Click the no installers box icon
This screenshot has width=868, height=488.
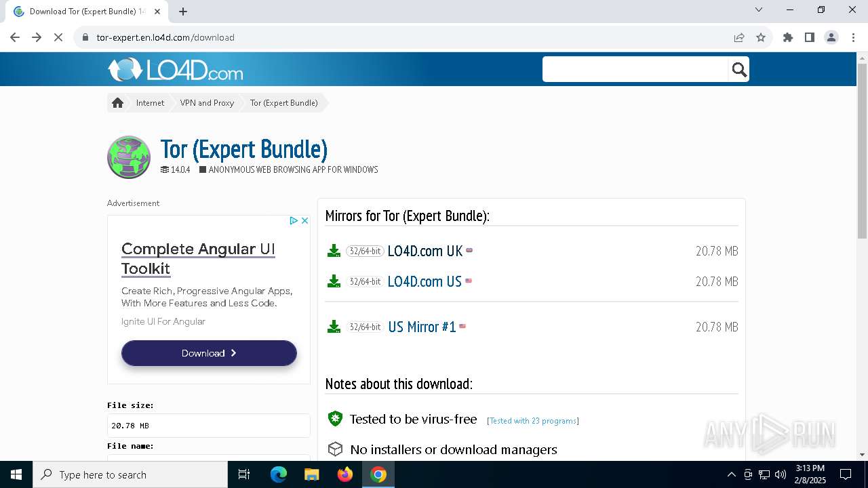(335, 449)
